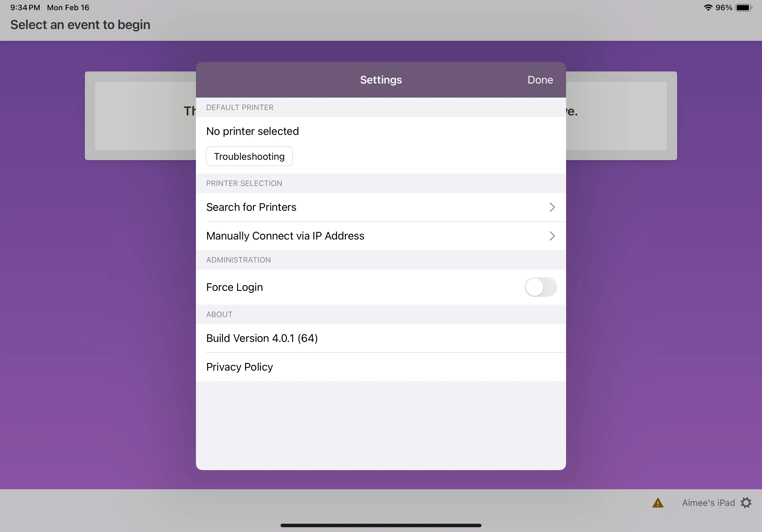Tap the chevron next to Search for Printers
Image resolution: width=762 pixels, height=532 pixels.
pos(552,207)
